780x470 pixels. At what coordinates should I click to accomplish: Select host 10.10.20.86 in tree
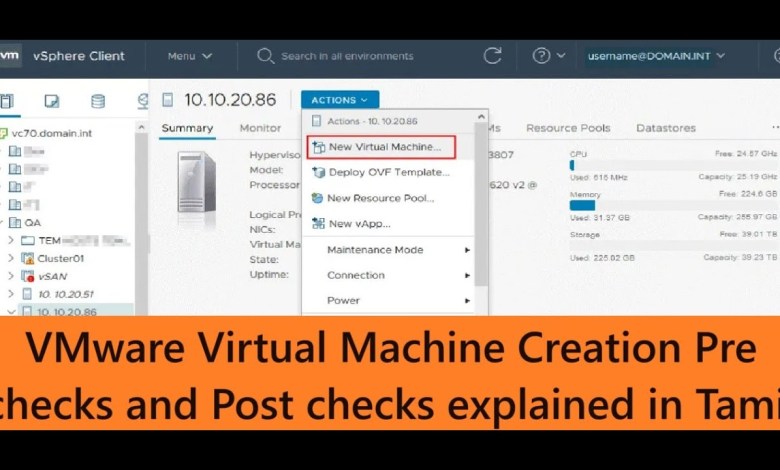click(67, 312)
